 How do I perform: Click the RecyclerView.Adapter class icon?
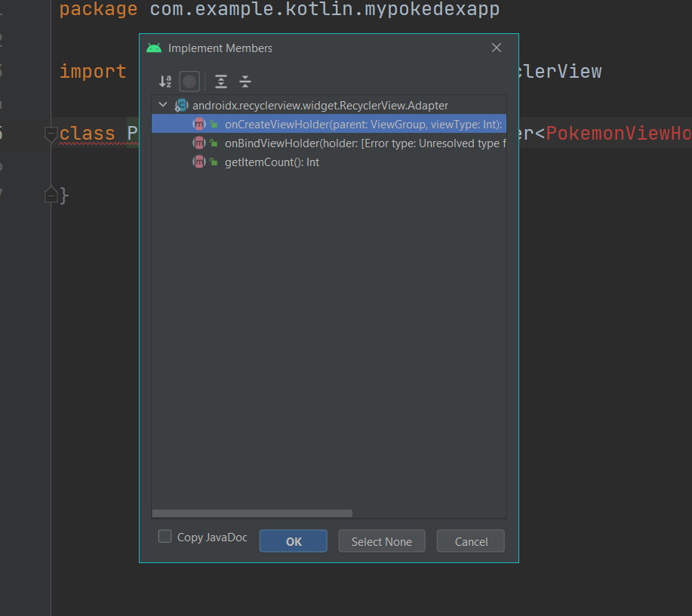pyautogui.click(x=181, y=106)
